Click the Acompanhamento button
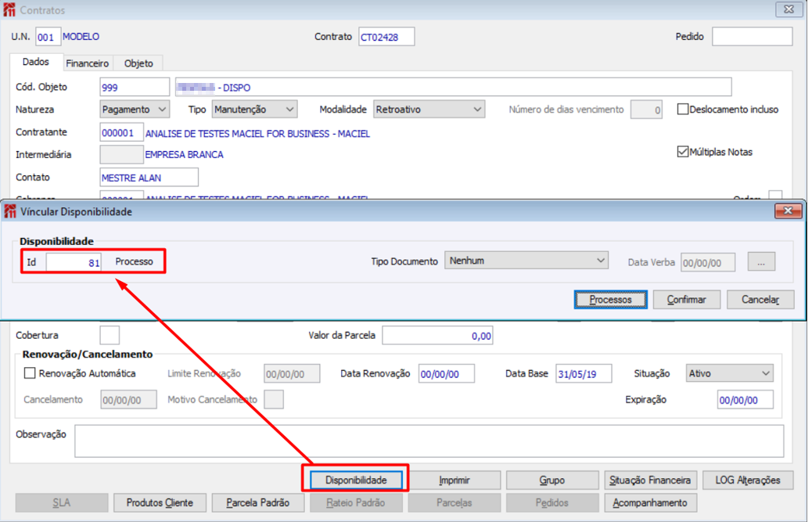This screenshot has height=522, width=812. tap(650, 502)
